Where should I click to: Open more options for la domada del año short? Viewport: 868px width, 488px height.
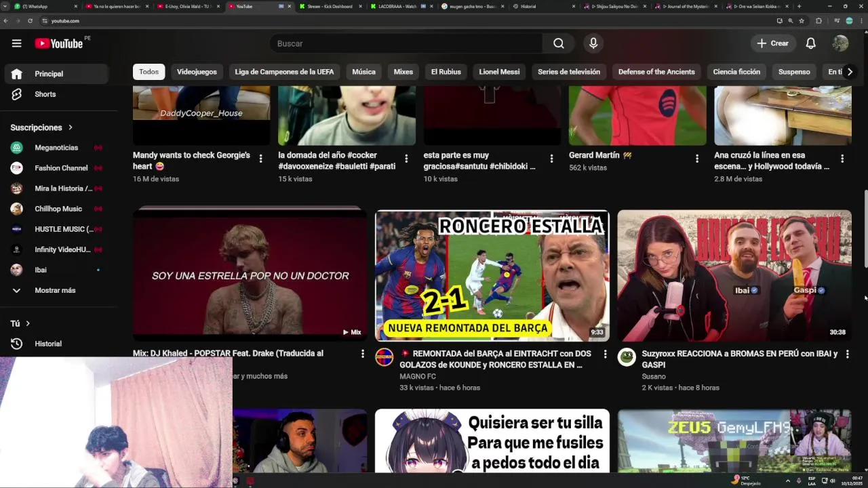406,159
